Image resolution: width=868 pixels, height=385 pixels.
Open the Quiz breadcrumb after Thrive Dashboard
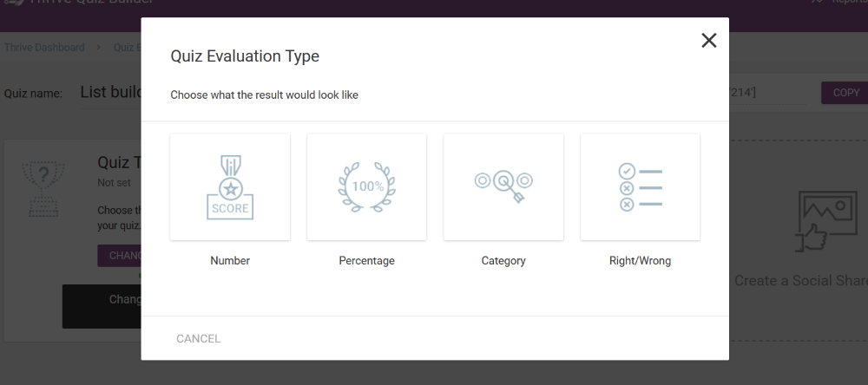tap(127, 48)
